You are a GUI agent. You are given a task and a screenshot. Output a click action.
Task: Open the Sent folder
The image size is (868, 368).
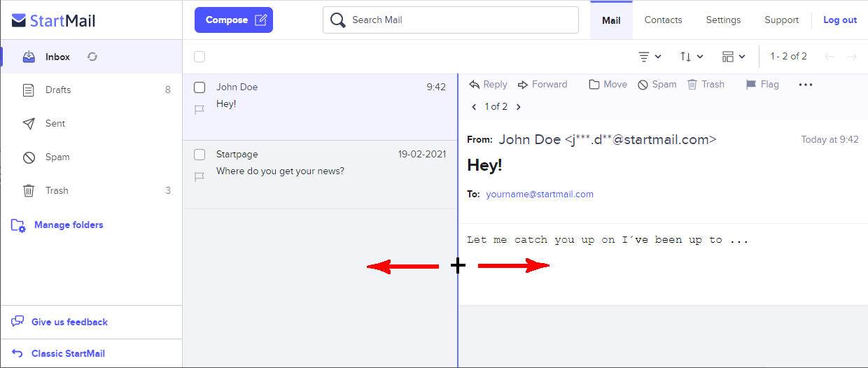(x=91, y=123)
